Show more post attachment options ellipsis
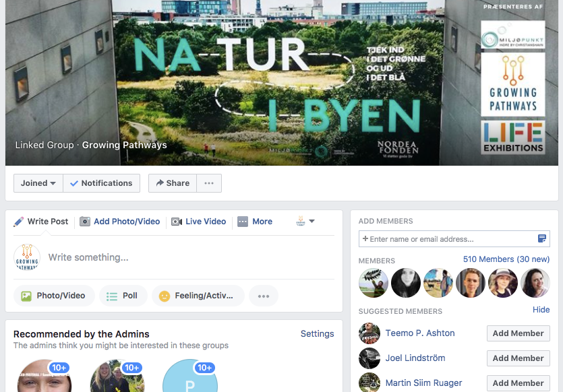 264,296
